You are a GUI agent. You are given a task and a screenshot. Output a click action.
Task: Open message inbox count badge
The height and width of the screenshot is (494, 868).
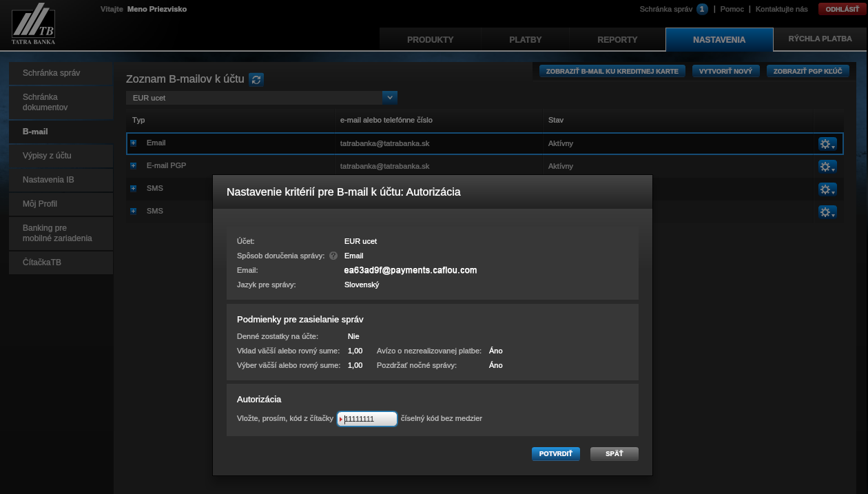click(x=702, y=9)
